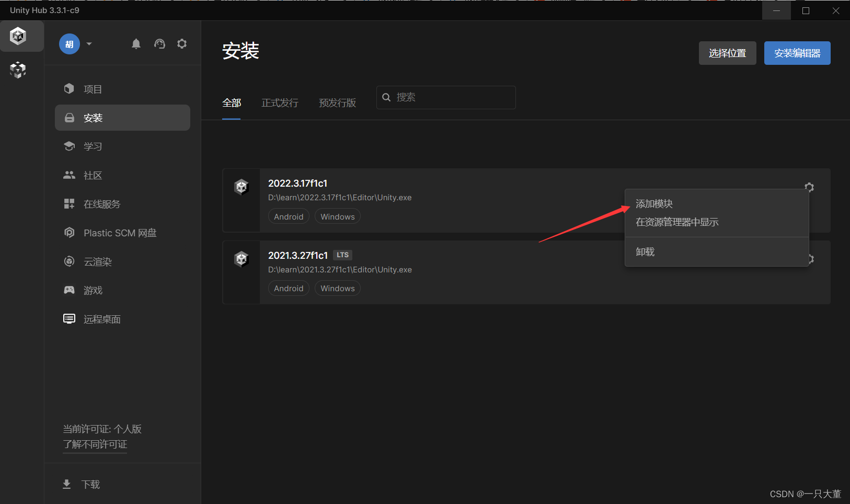The height and width of the screenshot is (504, 850).
Task: Click Android tag under 2021.3.27f1c1
Action: click(x=289, y=288)
